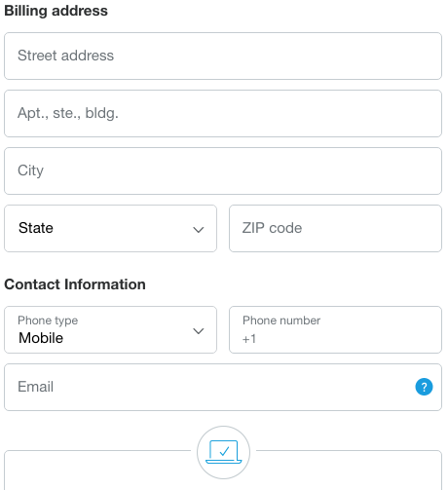Click the Phone type chevron arrow
This screenshot has height=490, width=448.
coord(198,331)
